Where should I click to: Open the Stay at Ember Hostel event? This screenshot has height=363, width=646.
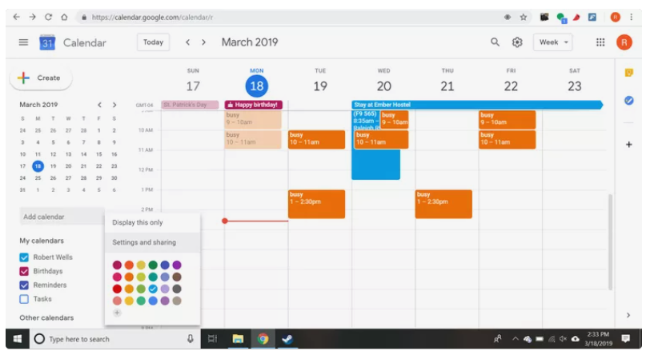tap(477, 105)
